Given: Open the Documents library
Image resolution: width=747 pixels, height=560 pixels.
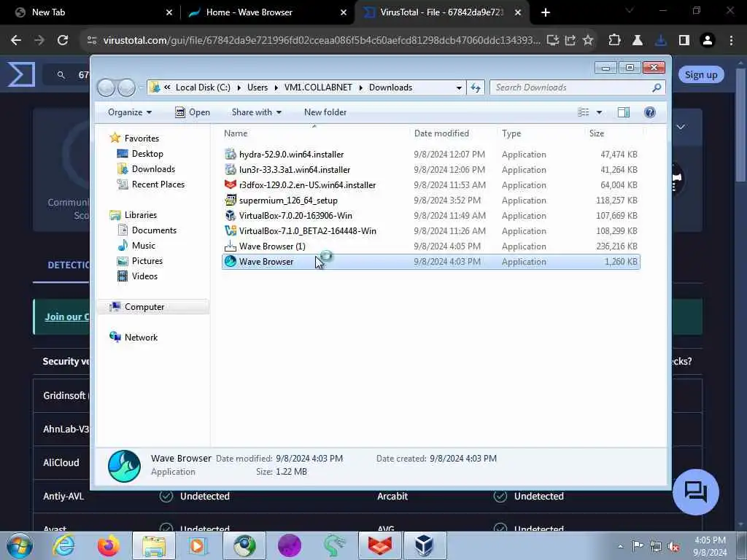Looking at the screenshot, I should coord(154,230).
